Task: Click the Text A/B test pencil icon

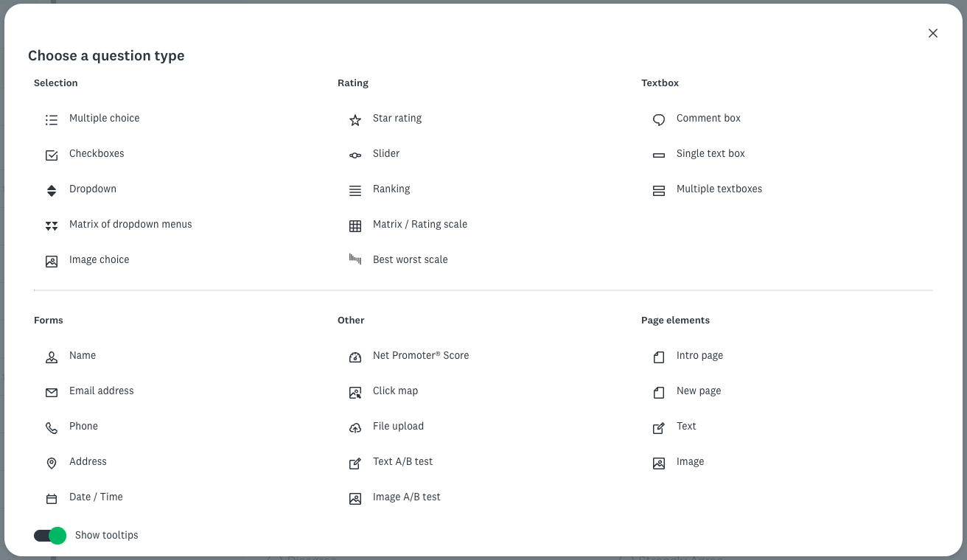Action: coord(355,463)
